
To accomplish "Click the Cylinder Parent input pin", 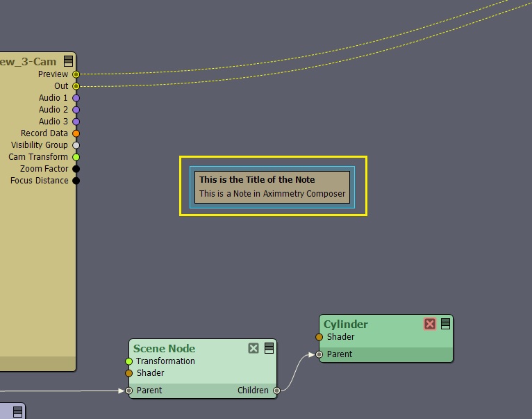I will click(319, 354).
